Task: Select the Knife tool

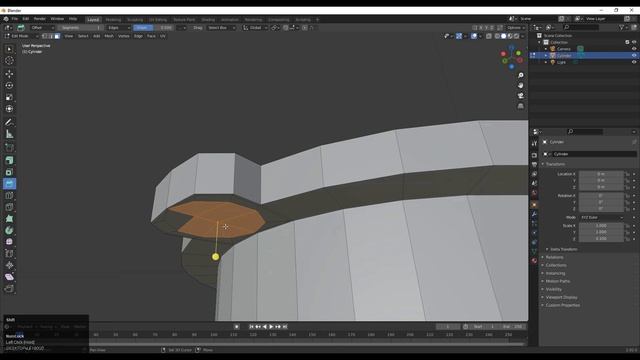Action: click(9, 207)
